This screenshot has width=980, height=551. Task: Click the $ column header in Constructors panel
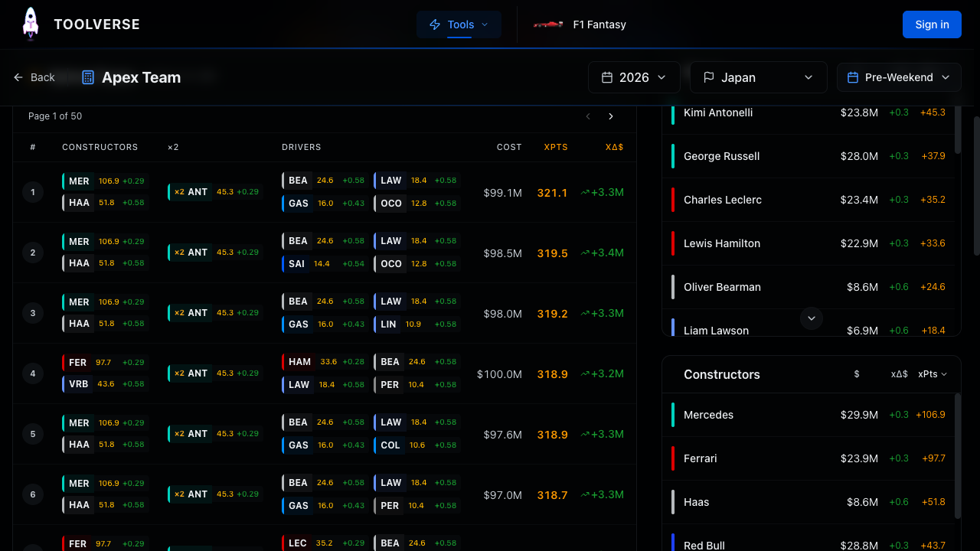click(x=857, y=374)
